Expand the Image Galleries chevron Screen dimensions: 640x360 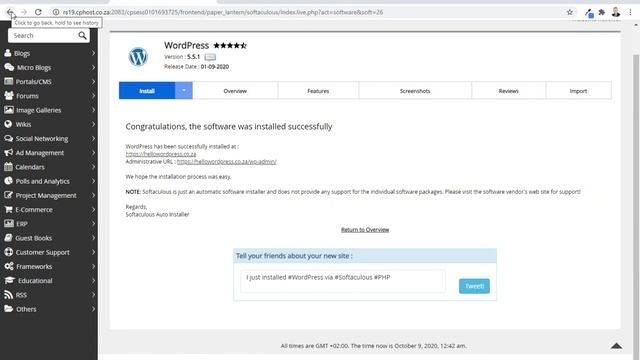tap(93, 110)
